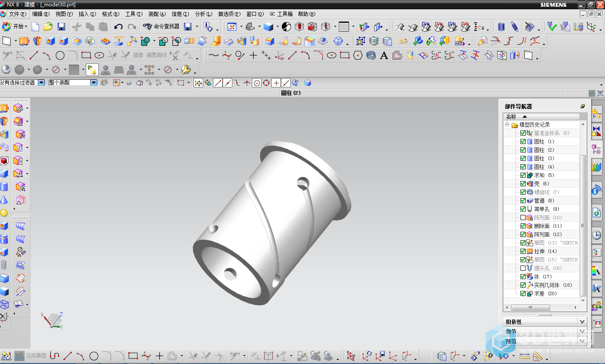Screen dimensions: 605x364
Task: Open the 文件(F) menu
Action: click(x=17, y=14)
